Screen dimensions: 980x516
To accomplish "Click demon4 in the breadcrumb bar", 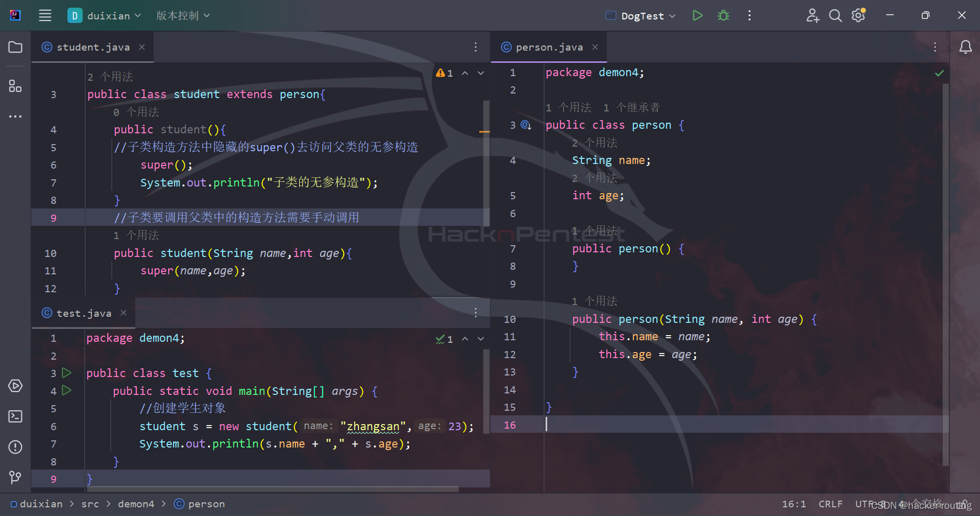I will coord(136,504).
